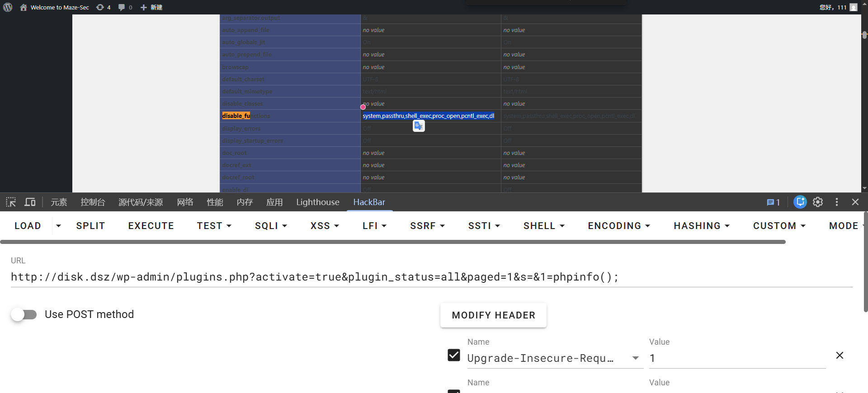
Task: Expand the ENCODING dropdown menu
Action: 618,226
